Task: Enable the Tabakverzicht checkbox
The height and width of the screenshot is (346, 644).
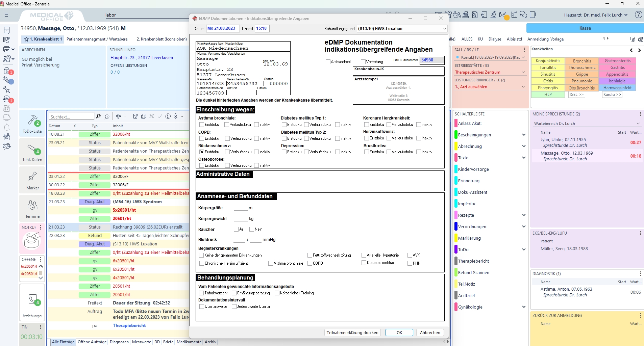Action: [x=202, y=293]
